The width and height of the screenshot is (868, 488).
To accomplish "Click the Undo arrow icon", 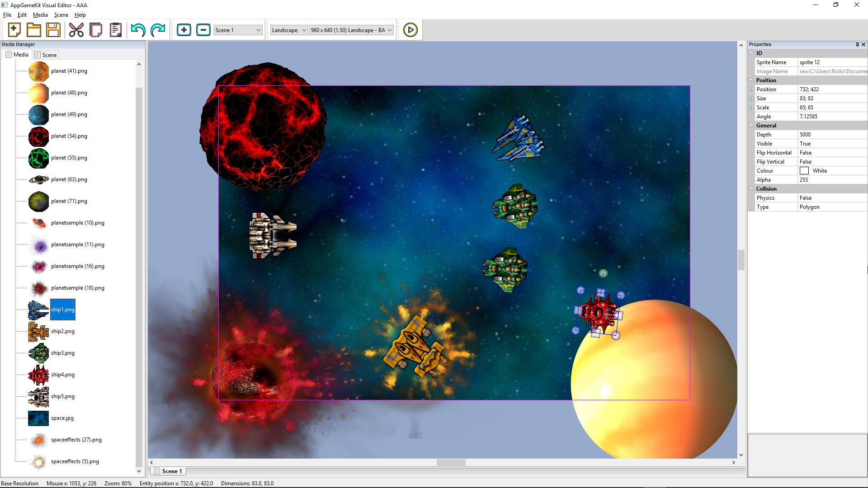I will pyautogui.click(x=138, y=30).
